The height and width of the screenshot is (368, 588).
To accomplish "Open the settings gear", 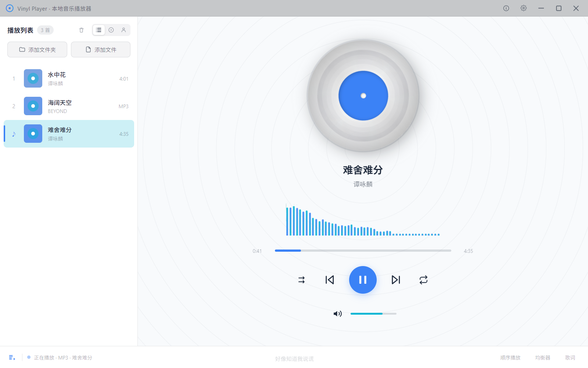I will pos(524,8).
